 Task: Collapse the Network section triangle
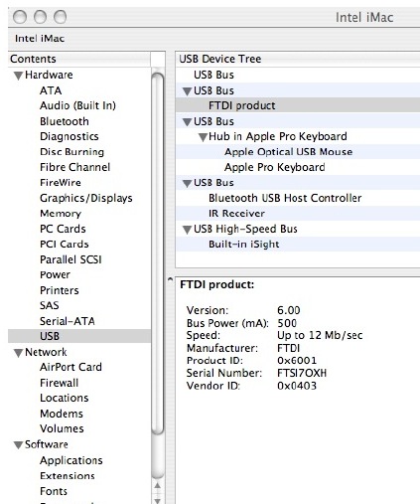click(x=18, y=353)
